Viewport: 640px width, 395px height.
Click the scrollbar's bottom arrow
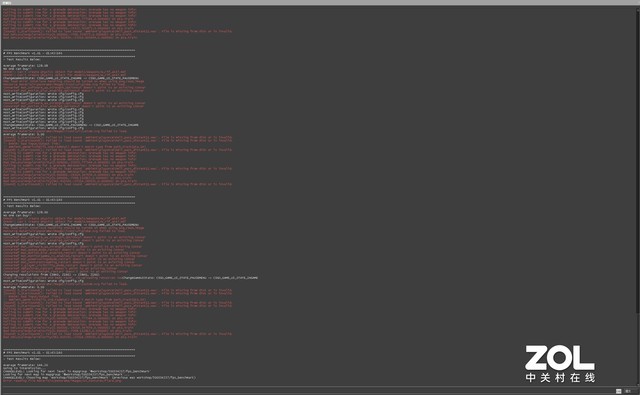(638, 383)
